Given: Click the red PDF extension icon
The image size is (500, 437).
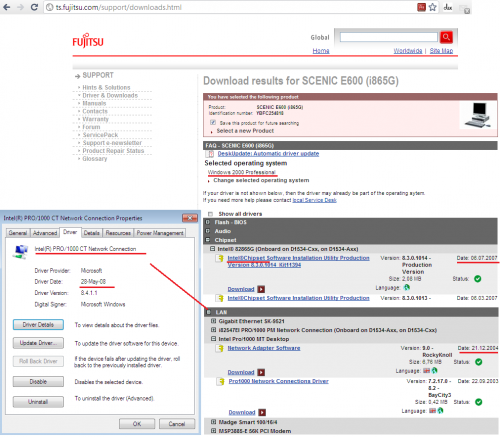Looking at the screenshot, I should coord(421,7).
